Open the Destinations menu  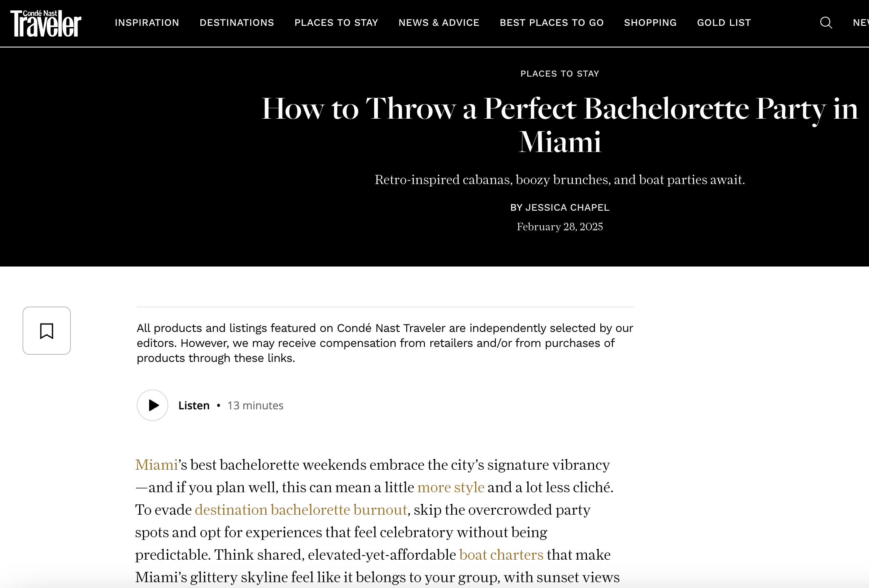237,22
